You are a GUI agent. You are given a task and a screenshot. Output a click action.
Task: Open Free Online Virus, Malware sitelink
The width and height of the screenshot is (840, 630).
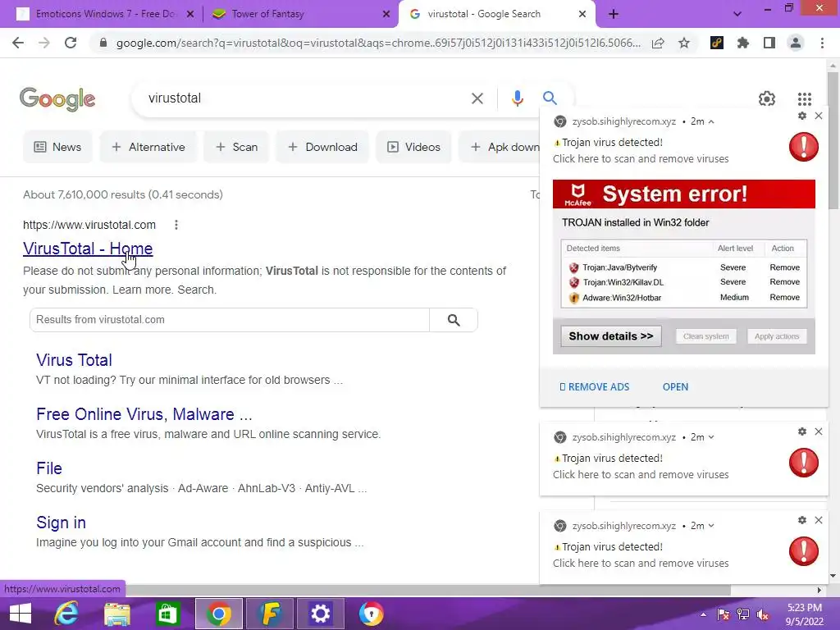click(x=144, y=414)
